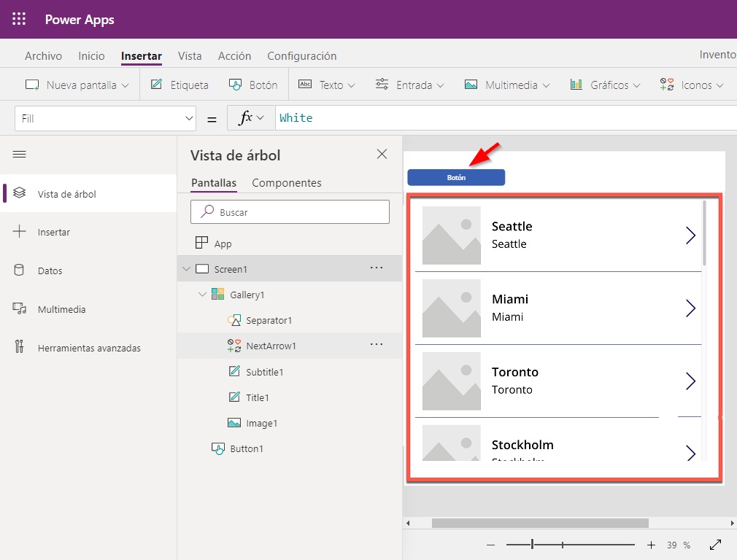The width and height of the screenshot is (737, 560).
Task: Select the bold Seattle title text
Action: pyautogui.click(x=512, y=227)
